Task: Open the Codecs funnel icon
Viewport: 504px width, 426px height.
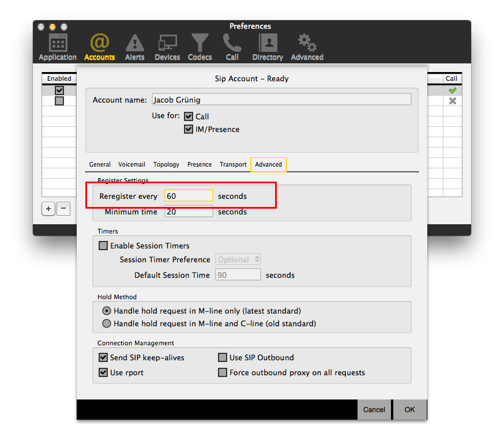Action: (200, 47)
